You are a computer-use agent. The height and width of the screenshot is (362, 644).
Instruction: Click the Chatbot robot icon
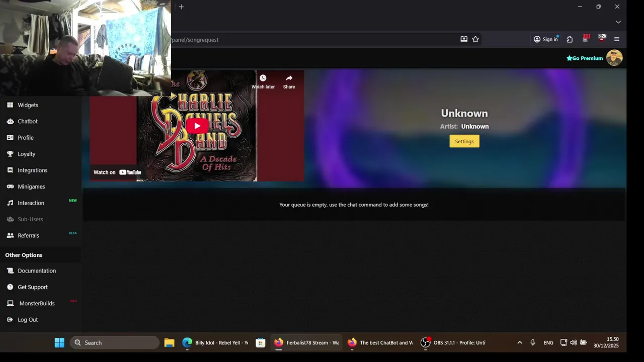[x=10, y=121]
